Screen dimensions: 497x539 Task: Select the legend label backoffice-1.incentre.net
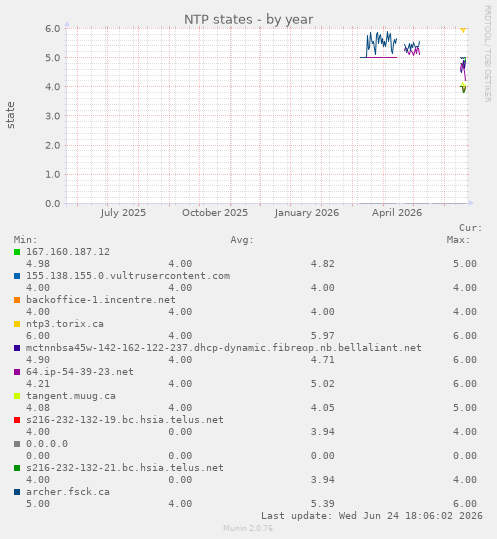tap(101, 300)
